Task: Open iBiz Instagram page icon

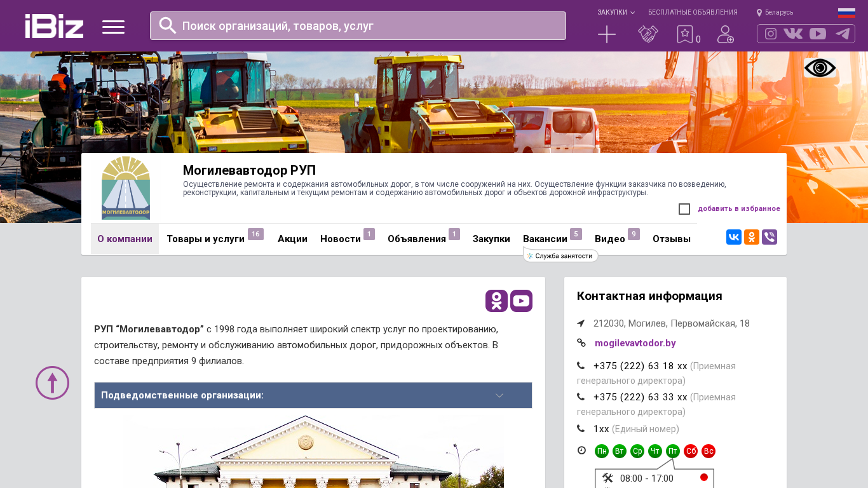Action: tap(771, 34)
